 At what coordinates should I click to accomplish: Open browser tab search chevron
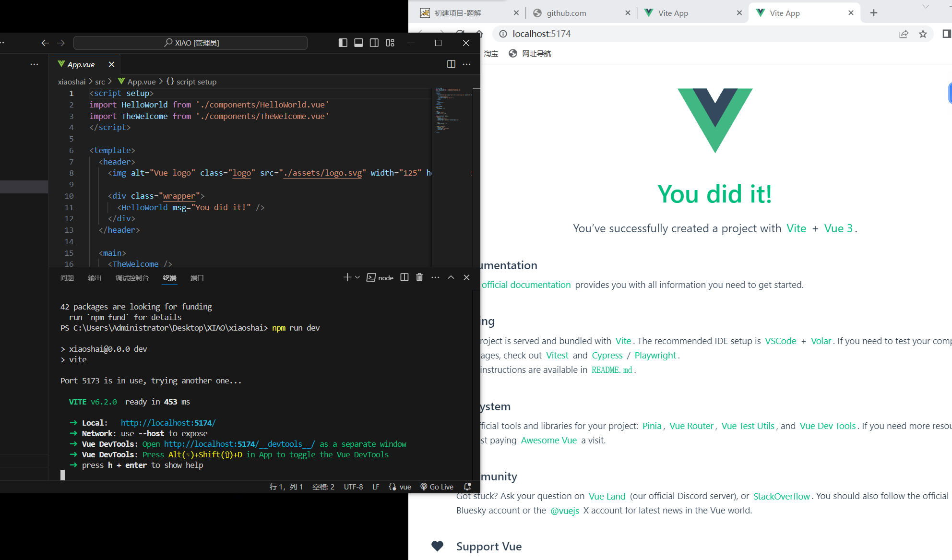pos(926,7)
